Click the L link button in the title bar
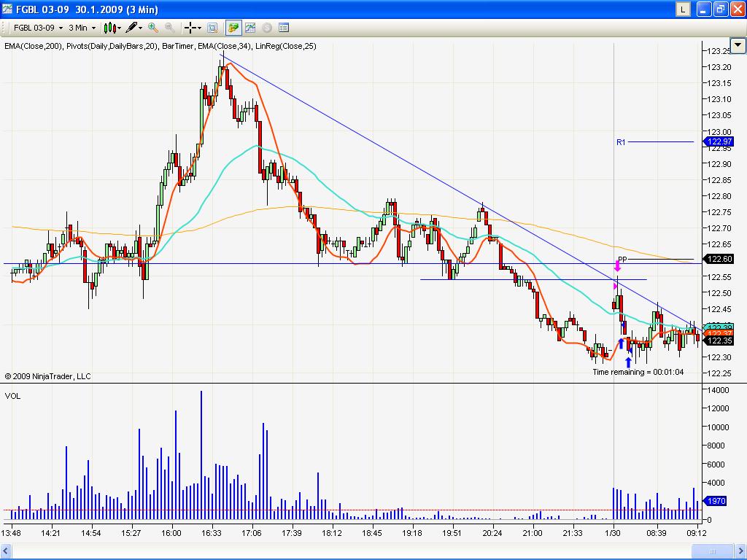This screenshot has width=747, height=560. [683, 9]
